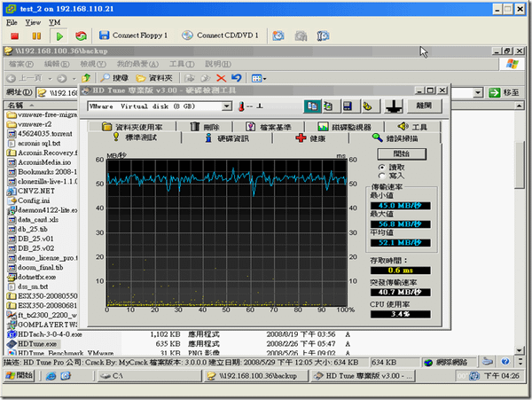The image size is (532, 400).
Task: Open the snapshot manager icon
Action: [323, 35]
